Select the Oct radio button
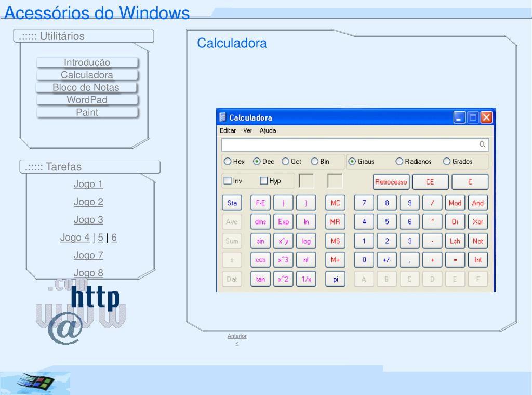The width and height of the screenshot is (532, 395). (292, 162)
